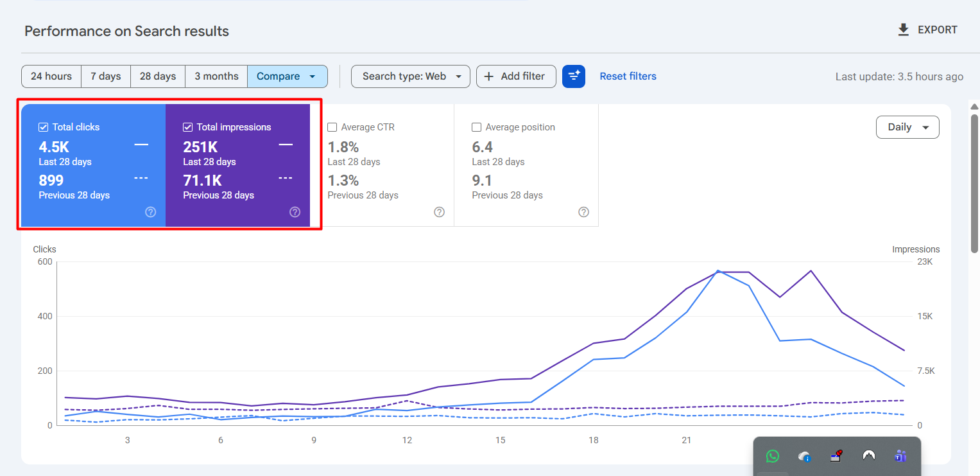The image size is (980, 476).
Task: Click day 21 on the chart x-axis
Action: tap(687, 440)
